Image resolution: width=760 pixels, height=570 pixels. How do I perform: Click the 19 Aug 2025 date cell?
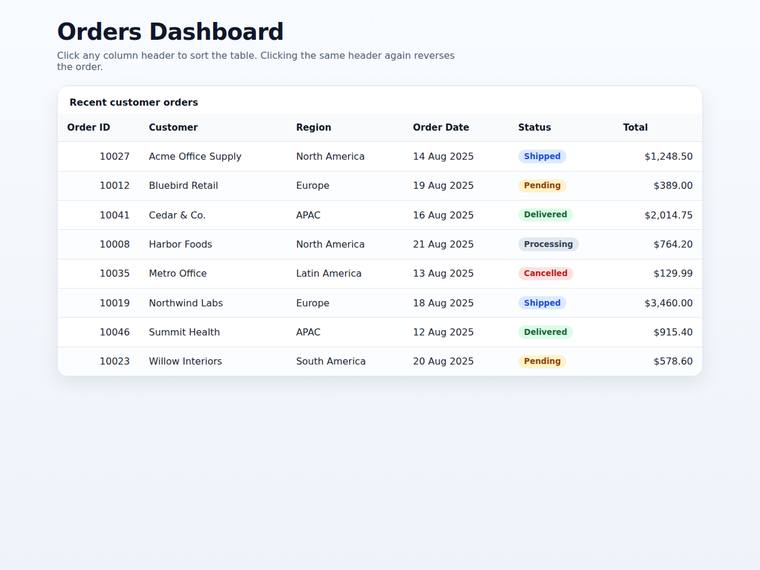[456, 186]
